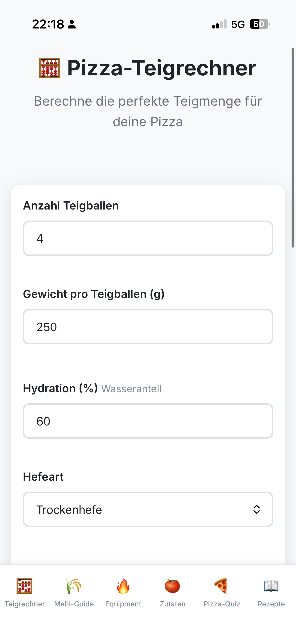Open Pizza-Quiz via the pizza slice icon
This screenshot has height=644, width=296.
[222, 586]
